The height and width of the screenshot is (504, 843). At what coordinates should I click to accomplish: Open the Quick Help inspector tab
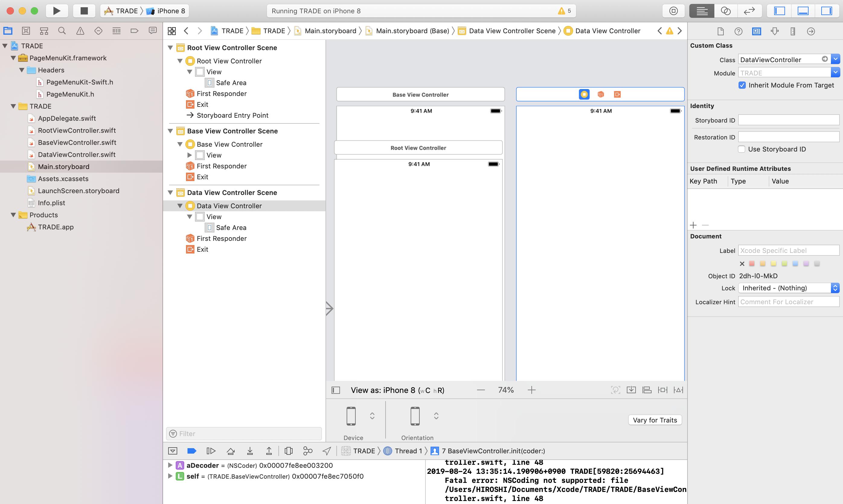(738, 31)
